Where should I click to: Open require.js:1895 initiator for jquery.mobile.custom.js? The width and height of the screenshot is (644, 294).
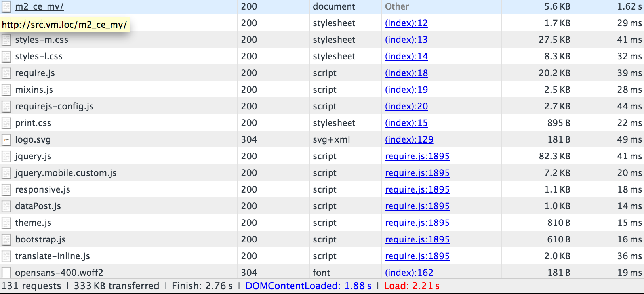click(x=417, y=173)
